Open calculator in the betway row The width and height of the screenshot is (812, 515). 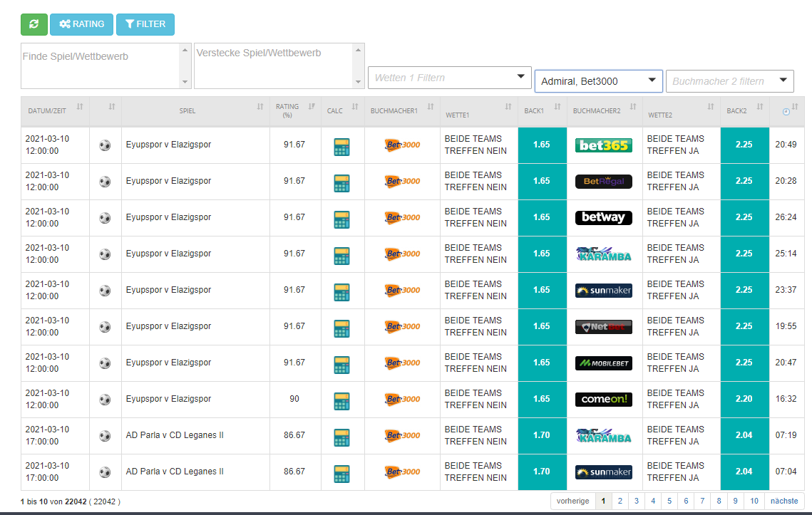click(341, 219)
